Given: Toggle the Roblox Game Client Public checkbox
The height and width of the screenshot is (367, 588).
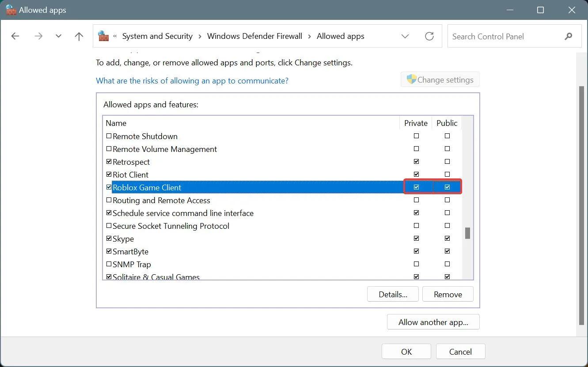Looking at the screenshot, I should pos(448,187).
